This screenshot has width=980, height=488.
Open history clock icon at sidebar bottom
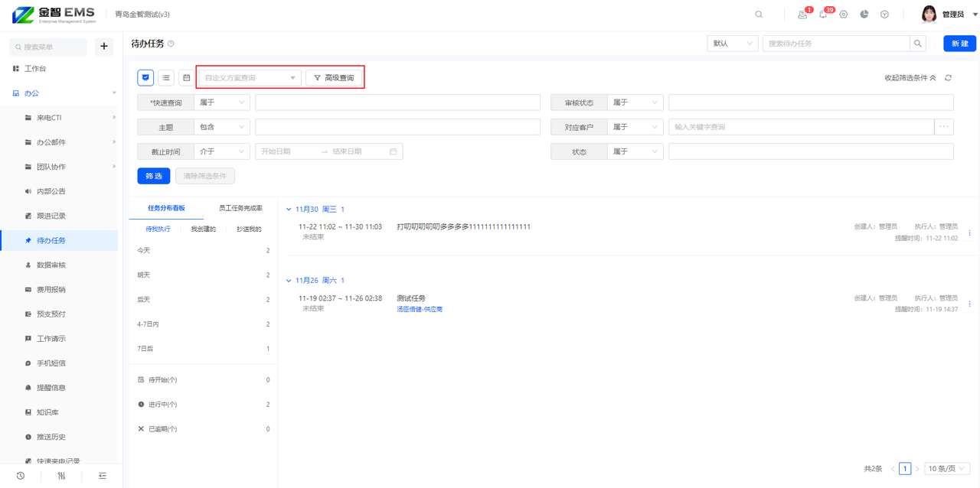21,476
